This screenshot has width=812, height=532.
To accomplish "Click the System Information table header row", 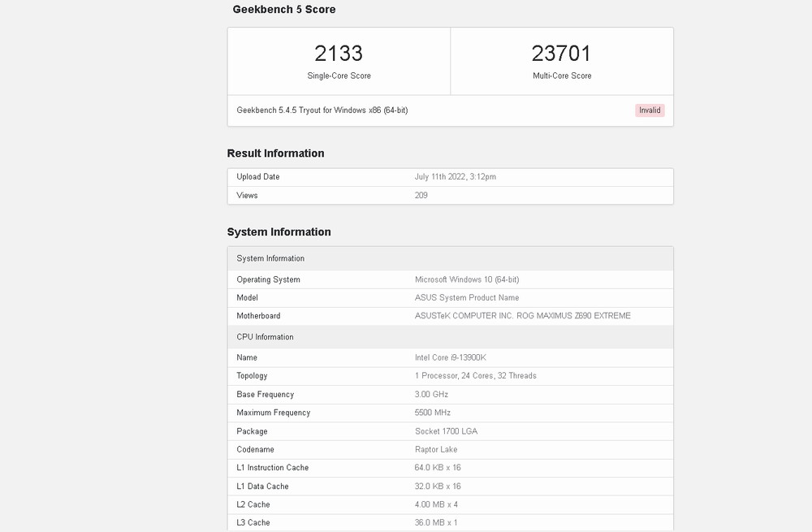I will [451, 258].
